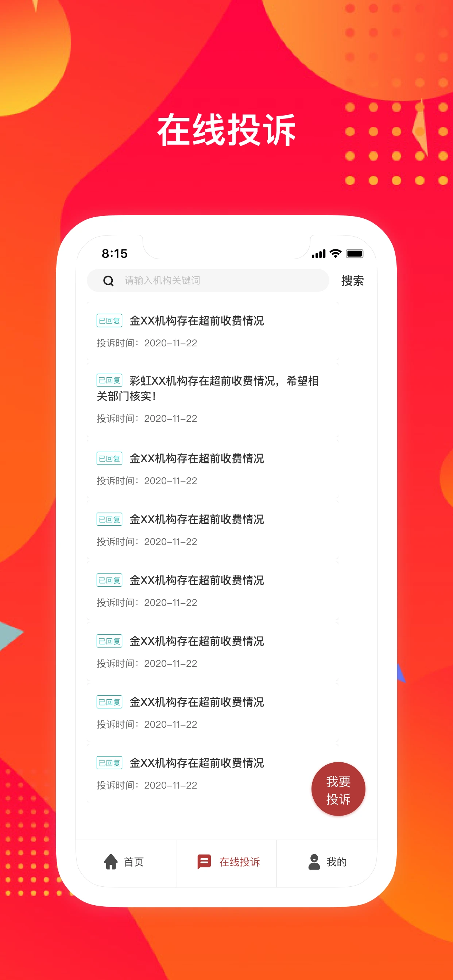Tap the 8:15 status bar clock
Image resolution: width=453 pixels, height=980 pixels.
click(x=115, y=254)
